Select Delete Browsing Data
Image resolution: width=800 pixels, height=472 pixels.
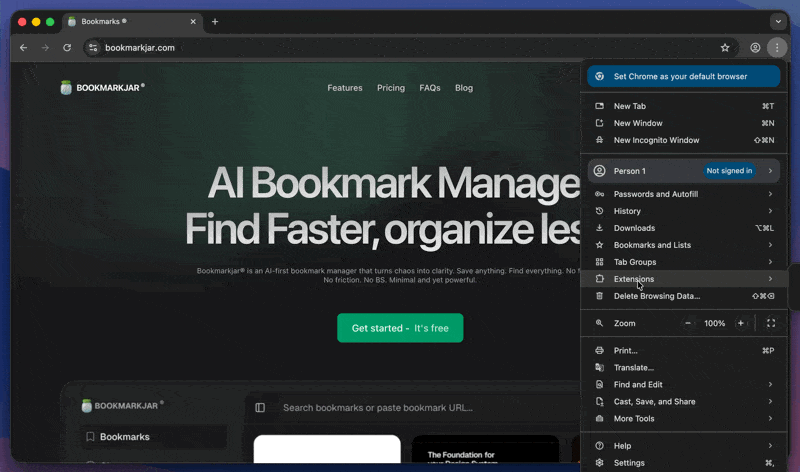pos(683,296)
